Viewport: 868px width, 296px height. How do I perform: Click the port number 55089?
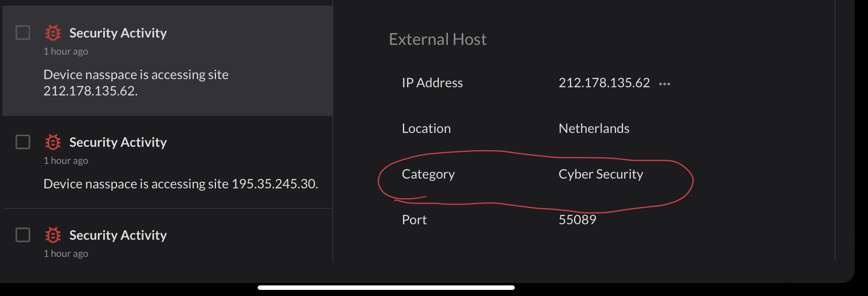tap(577, 220)
